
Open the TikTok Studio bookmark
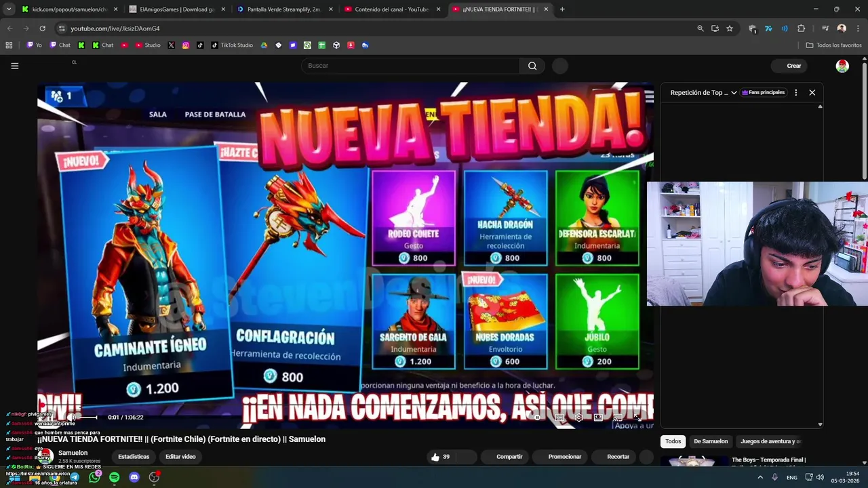tap(232, 45)
